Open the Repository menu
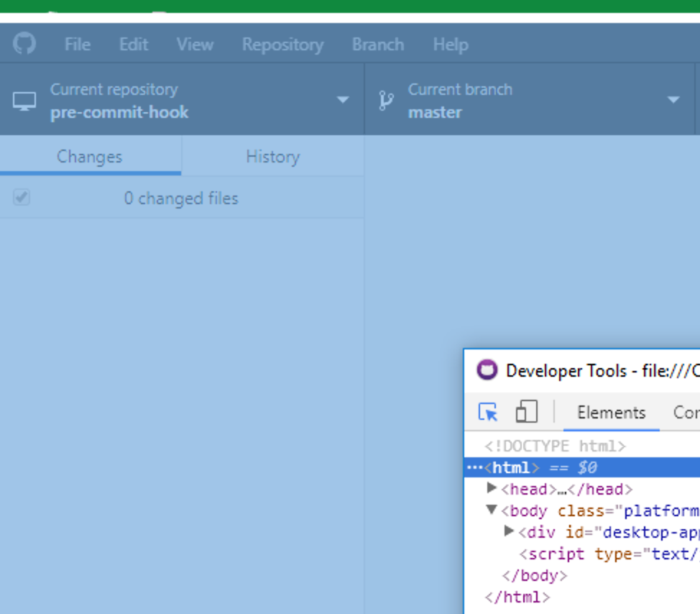 click(282, 45)
